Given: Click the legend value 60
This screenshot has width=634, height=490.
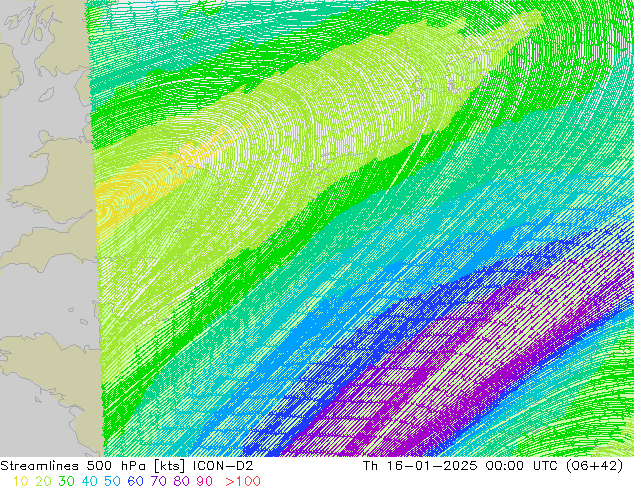Looking at the screenshot, I should [x=135, y=482].
